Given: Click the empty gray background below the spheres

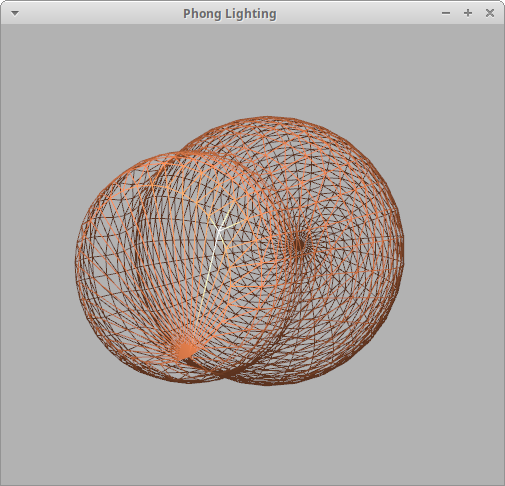Looking at the screenshot, I should click(252, 433).
